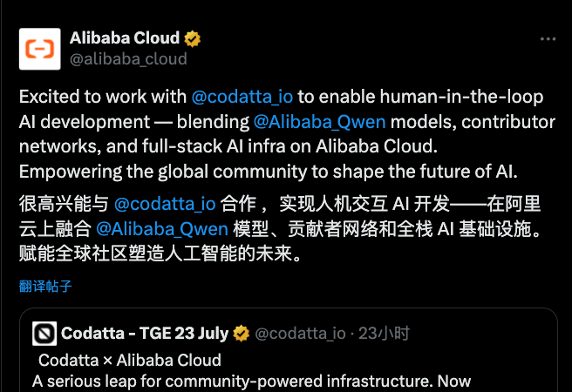
Task: Open Alibaba Cloud display name link
Action: pos(125,37)
